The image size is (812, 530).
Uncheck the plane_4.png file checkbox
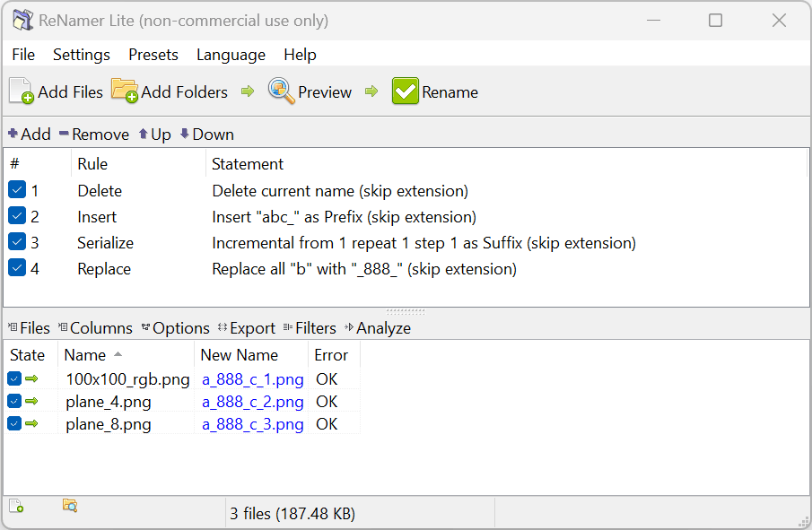tap(14, 402)
